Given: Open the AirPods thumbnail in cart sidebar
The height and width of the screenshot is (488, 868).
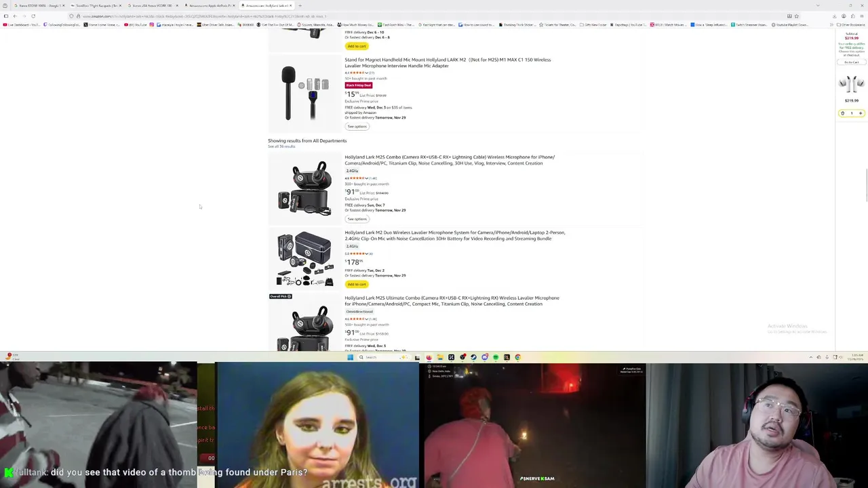Looking at the screenshot, I should 851,84.
